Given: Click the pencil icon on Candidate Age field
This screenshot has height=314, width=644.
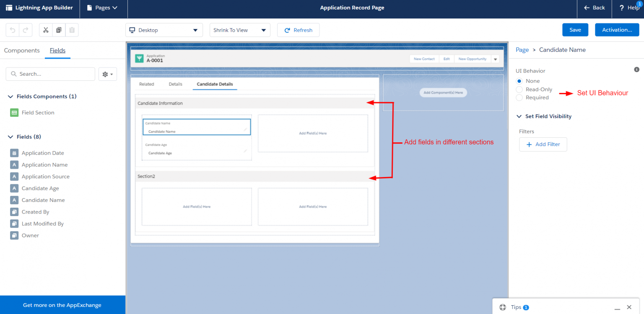Looking at the screenshot, I should point(245,151).
